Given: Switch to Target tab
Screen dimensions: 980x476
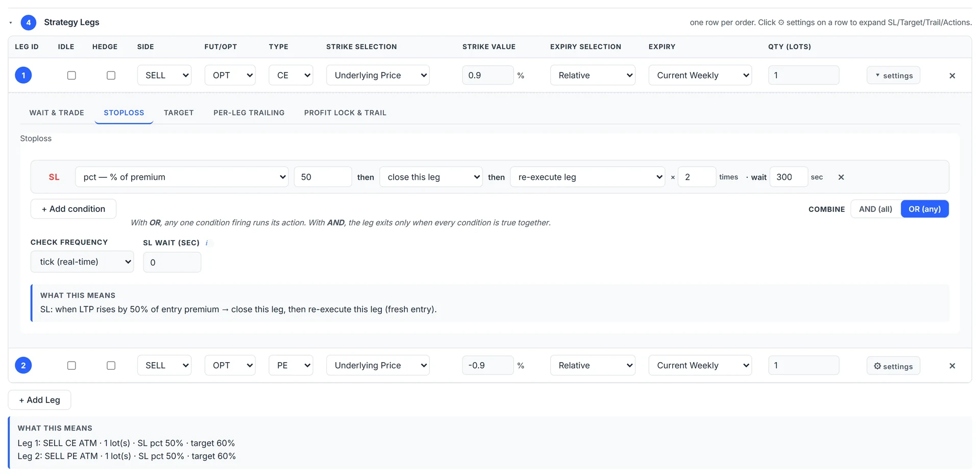Looking at the screenshot, I should 179,113.
